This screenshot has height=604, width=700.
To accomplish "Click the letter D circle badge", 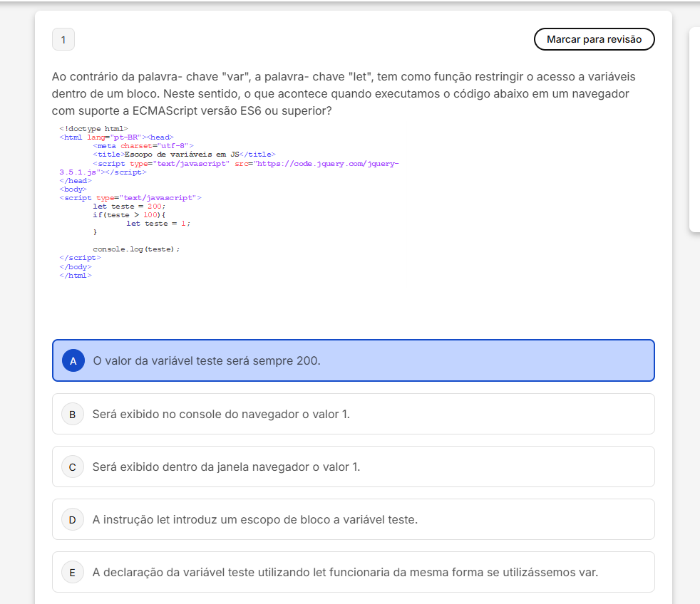I will click(73, 519).
